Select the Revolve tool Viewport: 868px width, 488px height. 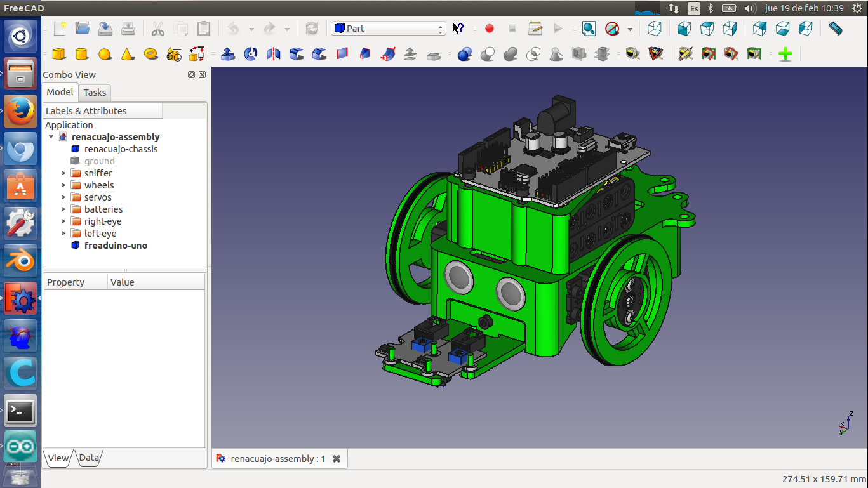click(x=251, y=55)
